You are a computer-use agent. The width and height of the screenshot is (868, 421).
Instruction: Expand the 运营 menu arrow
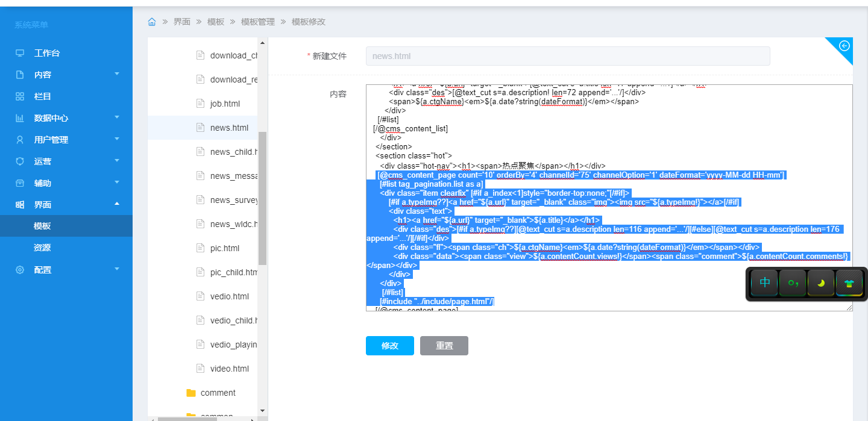pyautogui.click(x=117, y=160)
